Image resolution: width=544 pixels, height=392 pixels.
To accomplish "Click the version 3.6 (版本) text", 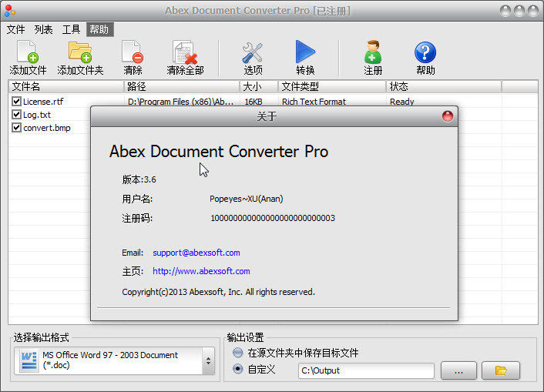I will [139, 179].
